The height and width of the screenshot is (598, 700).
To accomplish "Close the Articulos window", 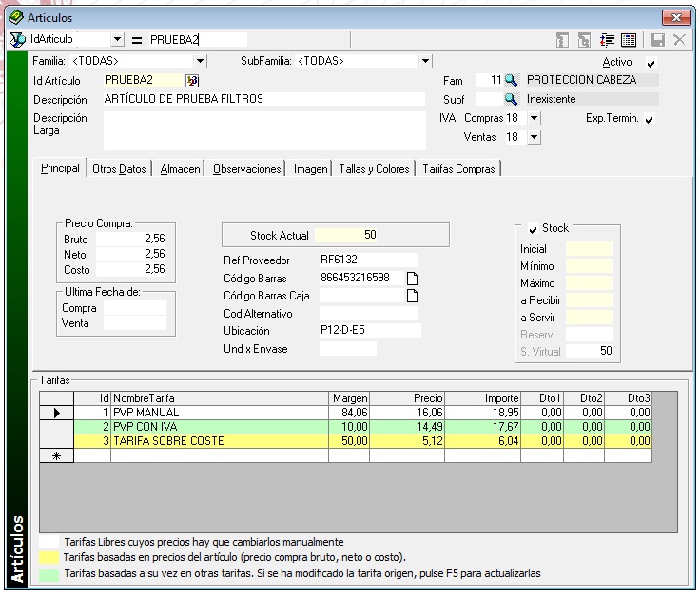I will [x=676, y=17].
